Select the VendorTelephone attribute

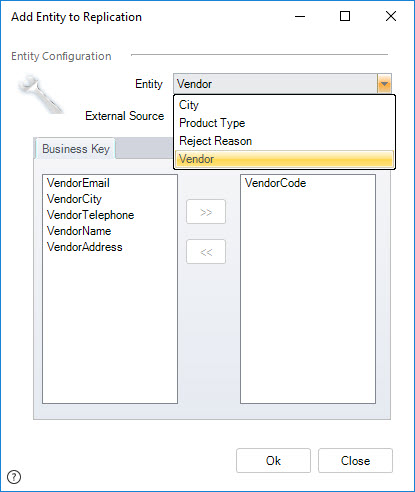[x=90, y=215]
